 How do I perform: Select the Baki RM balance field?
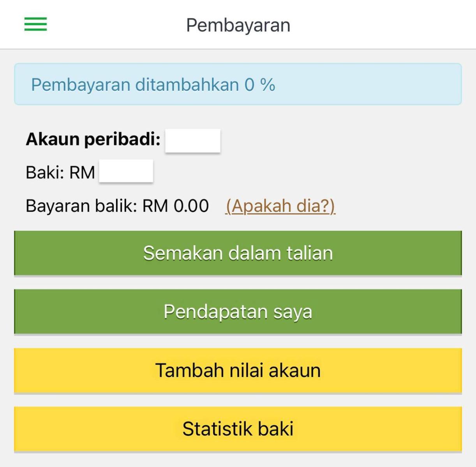tap(127, 170)
